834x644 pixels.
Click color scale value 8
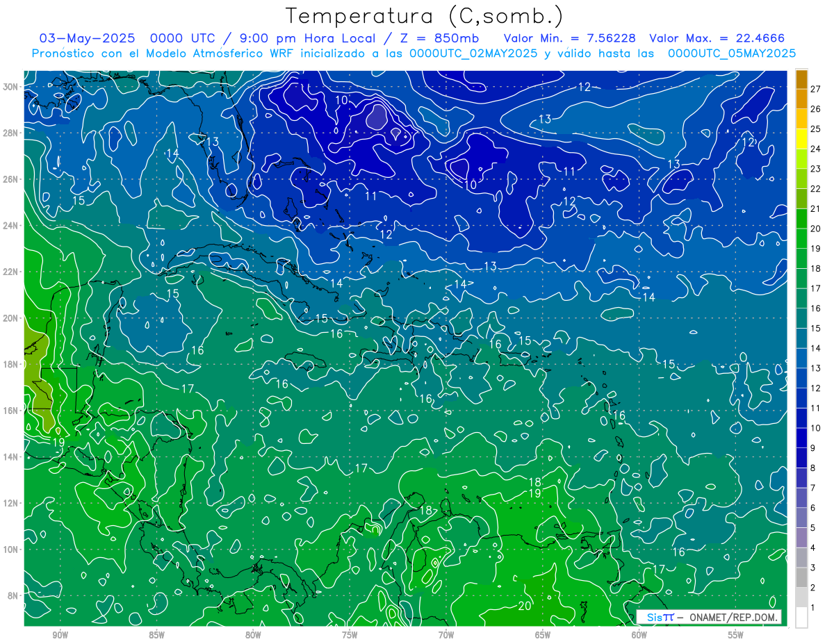814,468
